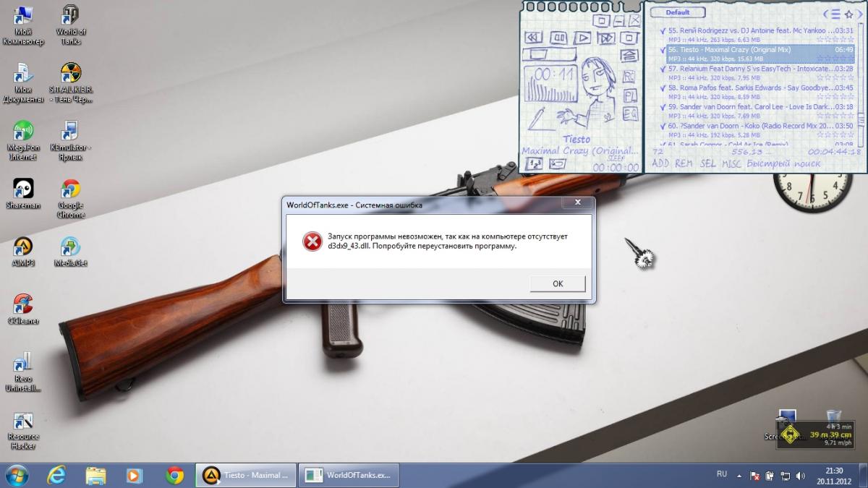This screenshot has width=868, height=488.
Task: Select track 58 Roma Pafos - Say Goodbye
Action: [761, 92]
